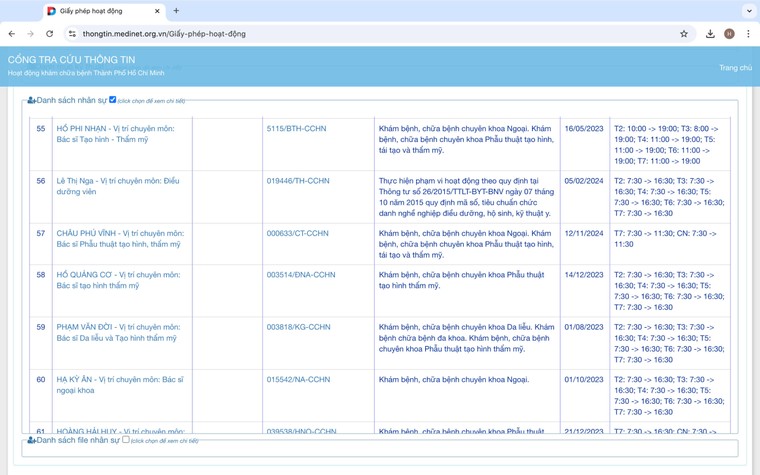Uncheck the Danh sách nhân sự checkbox

(x=112, y=100)
